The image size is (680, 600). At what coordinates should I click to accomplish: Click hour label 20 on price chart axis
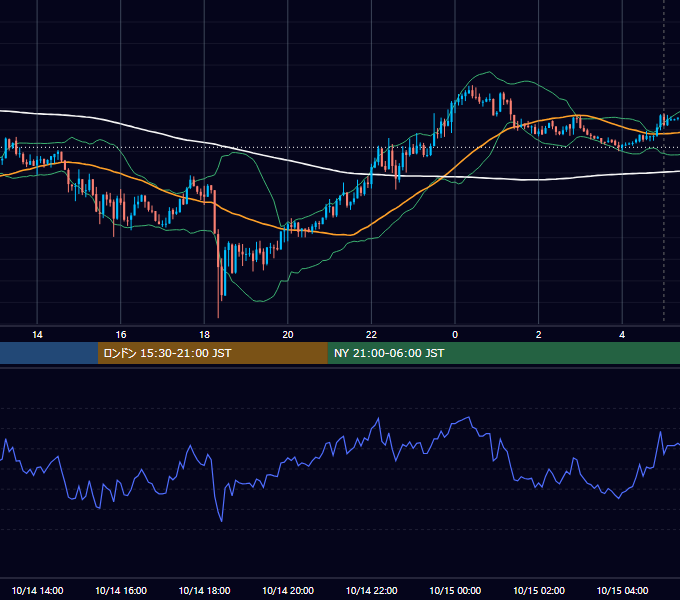click(x=288, y=335)
